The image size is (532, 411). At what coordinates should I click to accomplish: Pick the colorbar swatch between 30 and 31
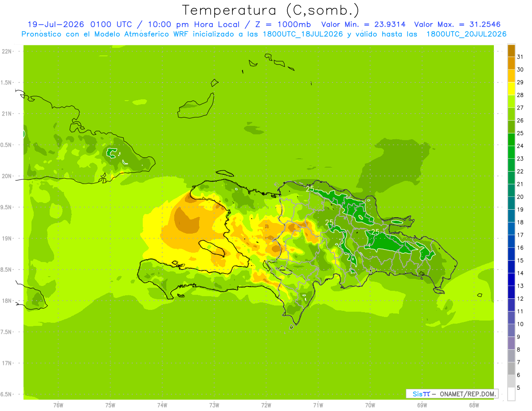coord(511,63)
